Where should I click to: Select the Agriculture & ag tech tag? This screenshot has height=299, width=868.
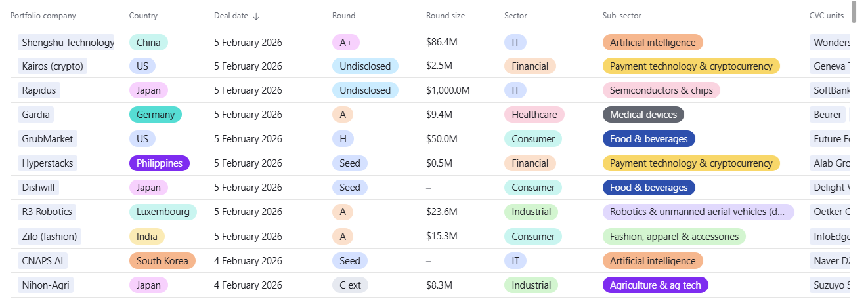tap(655, 285)
